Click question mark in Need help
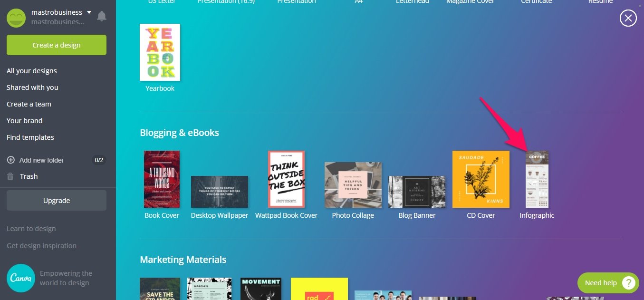Viewport: 644px width, 300px height. pos(629,283)
